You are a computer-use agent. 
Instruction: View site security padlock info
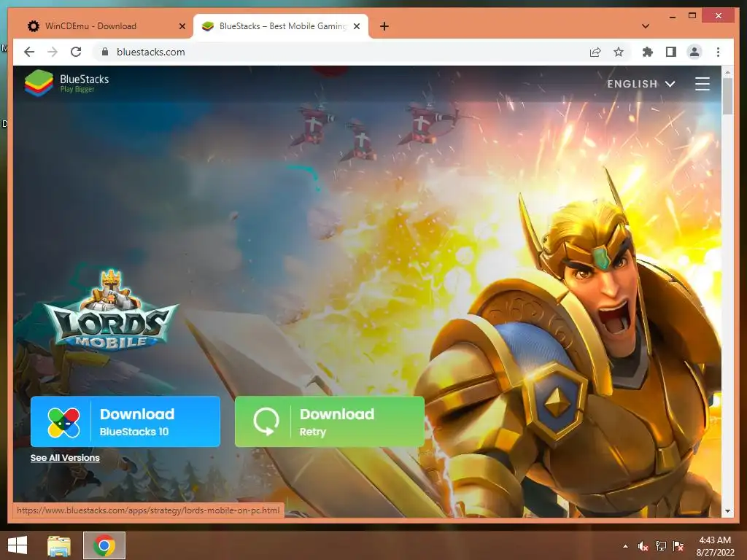[105, 52]
